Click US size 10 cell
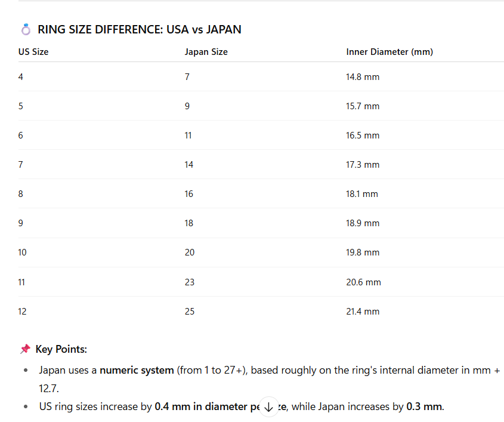This screenshot has height=422, width=504. (x=22, y=252)
